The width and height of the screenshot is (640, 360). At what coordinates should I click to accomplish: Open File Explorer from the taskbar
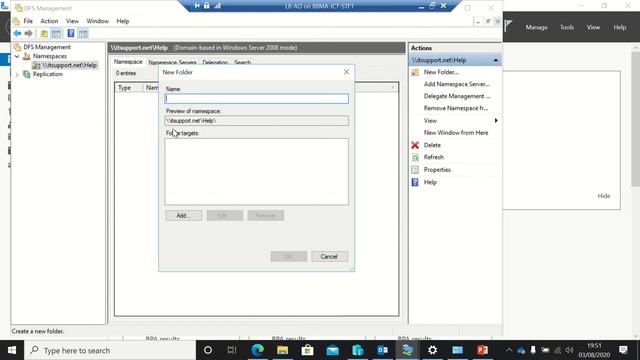coord(282,350)
